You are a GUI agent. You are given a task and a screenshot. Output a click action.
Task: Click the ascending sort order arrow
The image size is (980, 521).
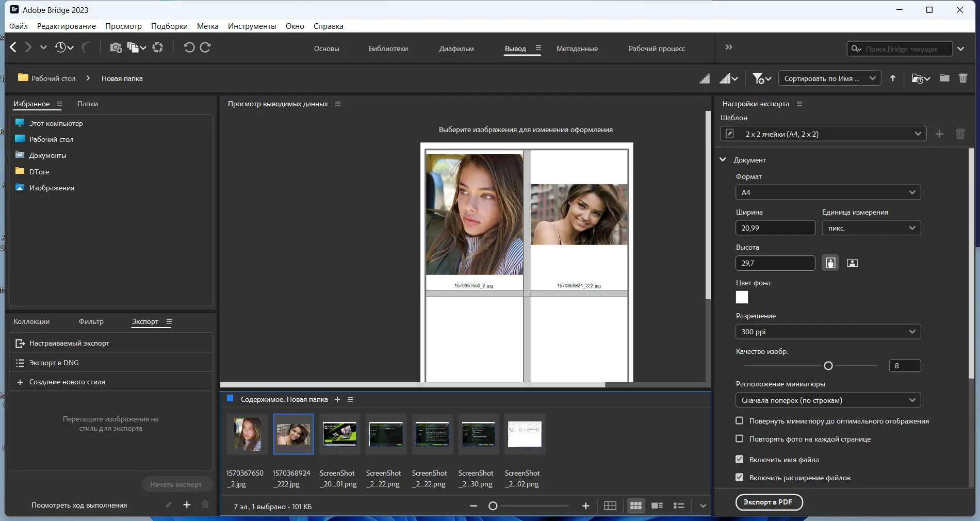point(893,78)
